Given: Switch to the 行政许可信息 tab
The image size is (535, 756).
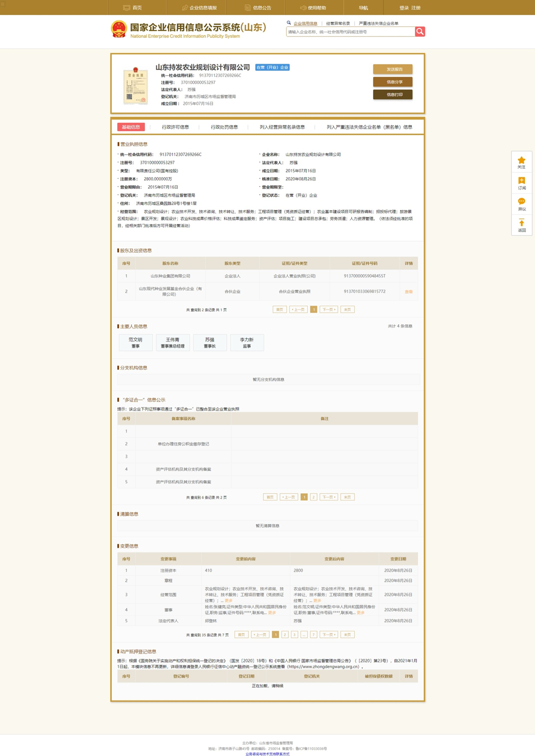Looking at the screenshot, I should [x=176, y=127].
